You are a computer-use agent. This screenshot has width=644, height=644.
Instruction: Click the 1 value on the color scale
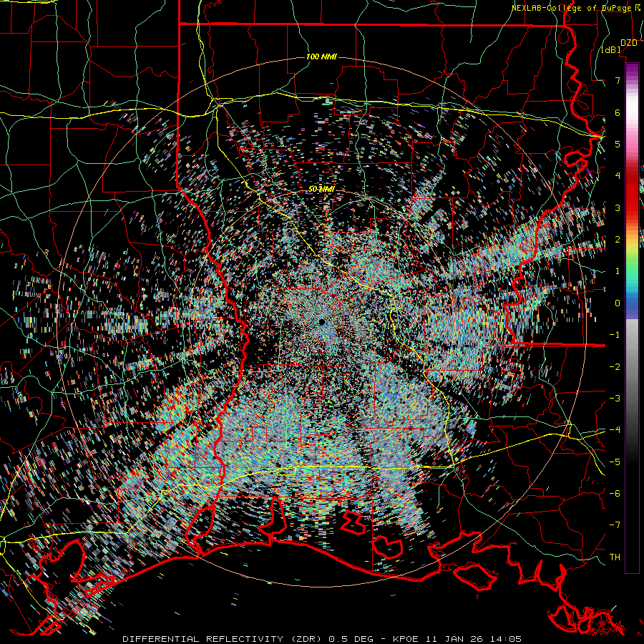click(618, 271)
